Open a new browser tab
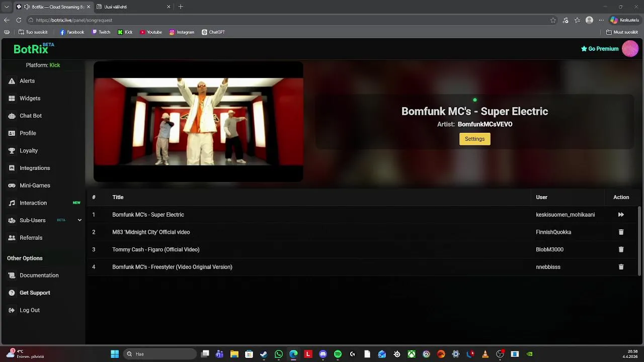The height and width of the screenshot is (362, 644). point(181,7)
